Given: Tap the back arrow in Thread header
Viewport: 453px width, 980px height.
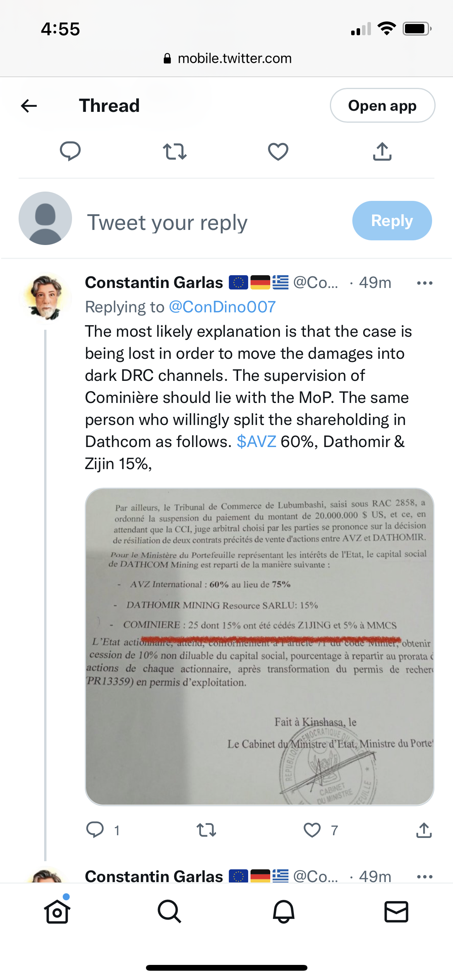Looking at the screenshot, I should [29, 106].
